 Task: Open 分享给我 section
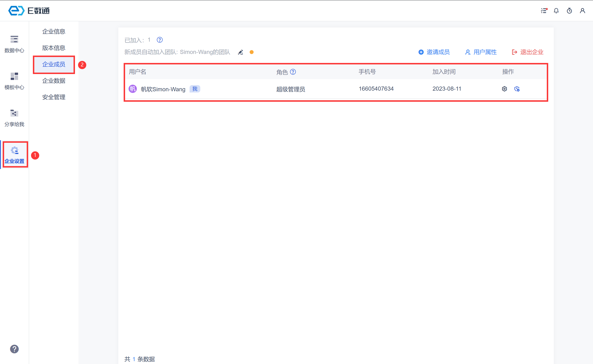(14, 118)
